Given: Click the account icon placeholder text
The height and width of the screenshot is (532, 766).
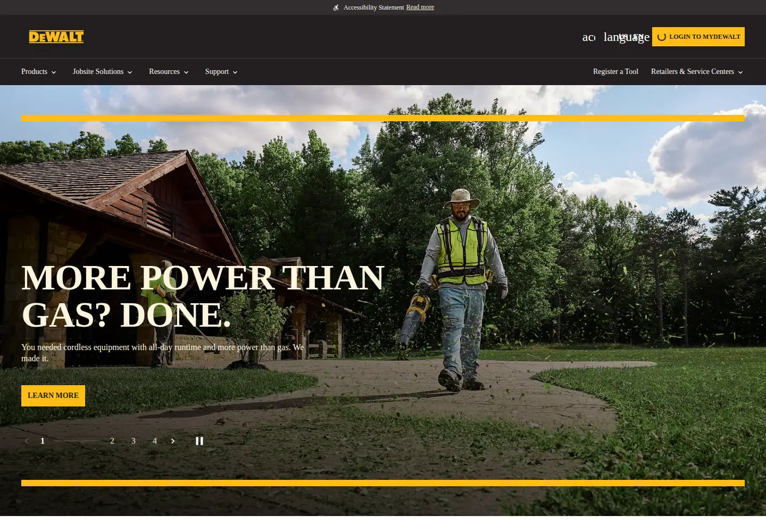Looking at the screenshot, I should point(589,37).
